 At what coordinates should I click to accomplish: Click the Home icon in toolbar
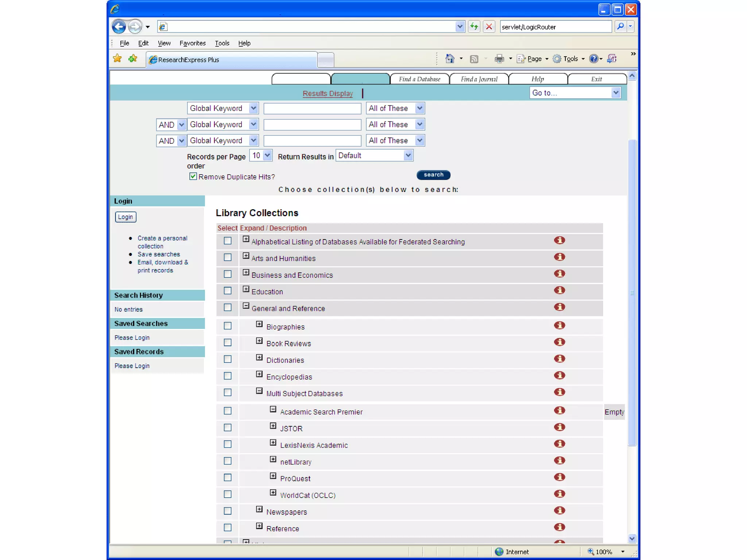450,59
